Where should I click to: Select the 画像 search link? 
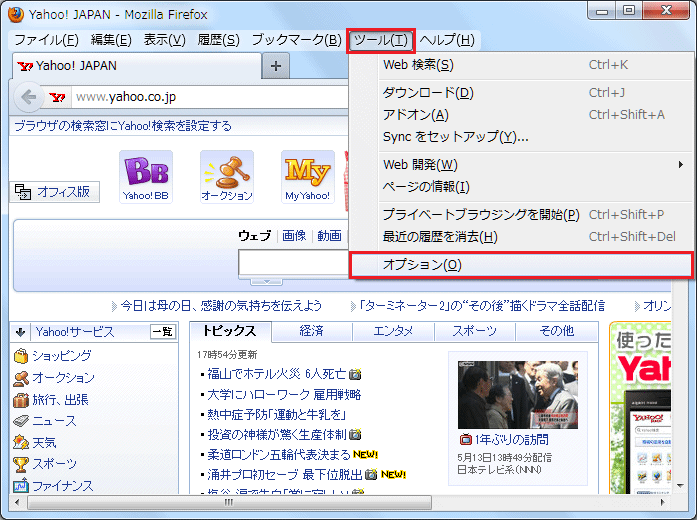(294, 236)
